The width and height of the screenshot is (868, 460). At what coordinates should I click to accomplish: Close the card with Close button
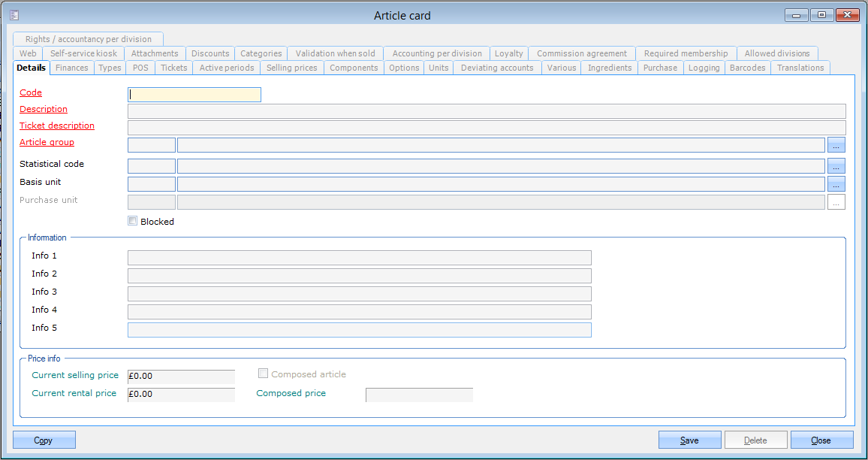coord(821,440)
